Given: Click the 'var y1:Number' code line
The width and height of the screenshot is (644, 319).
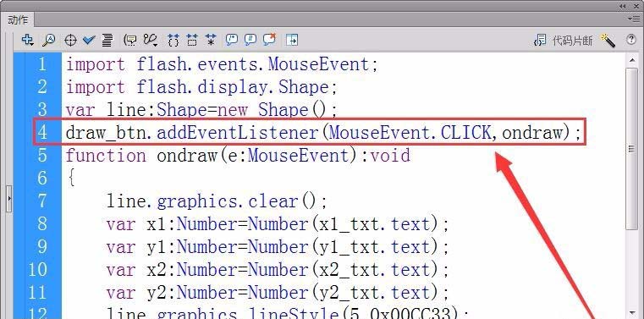Looking at the screenshot, I should click(x=278, y=247).
